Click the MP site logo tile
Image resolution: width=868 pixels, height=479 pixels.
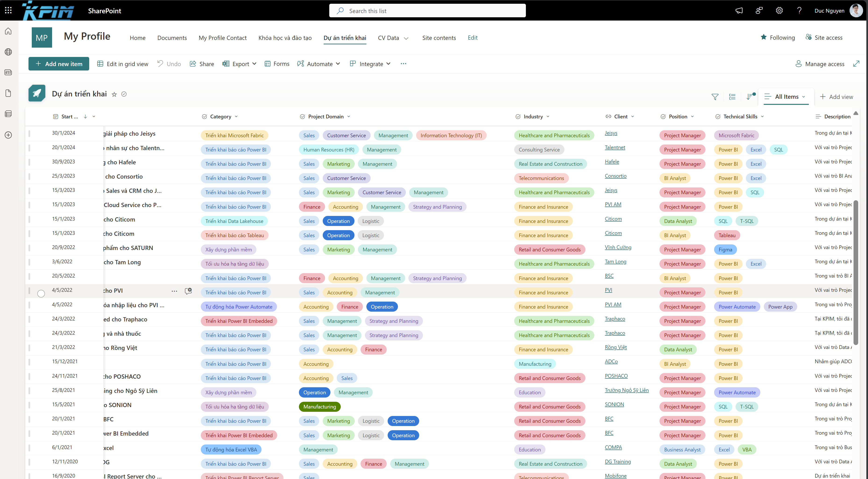pyautogui.click(x=42, y=37)
